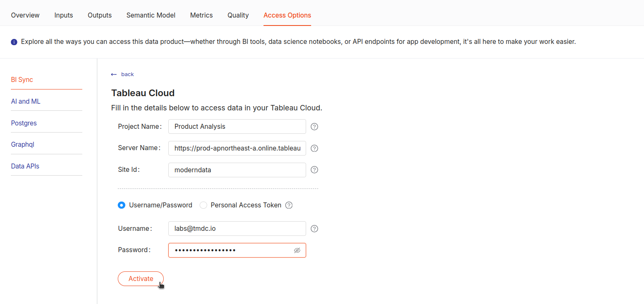
Task: Open help icon beside Server Name field
Action: coord(314,148)
